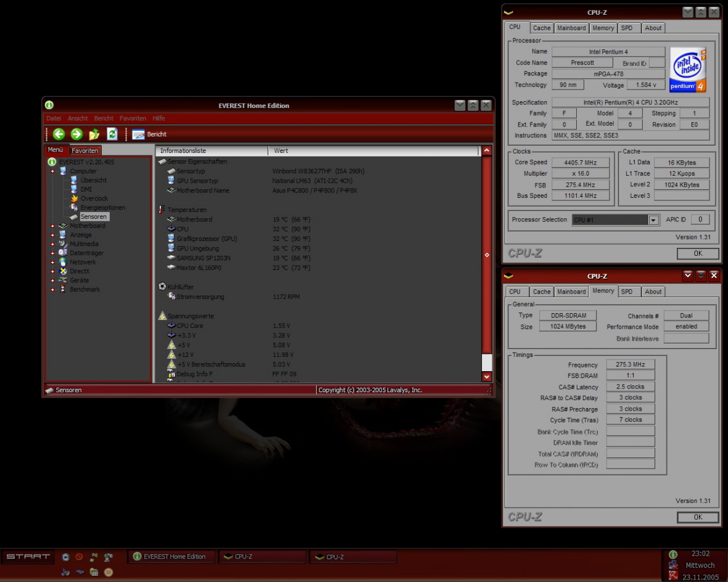Click the Multimedia node icon in the tree
728x582 pixels.
63,244
